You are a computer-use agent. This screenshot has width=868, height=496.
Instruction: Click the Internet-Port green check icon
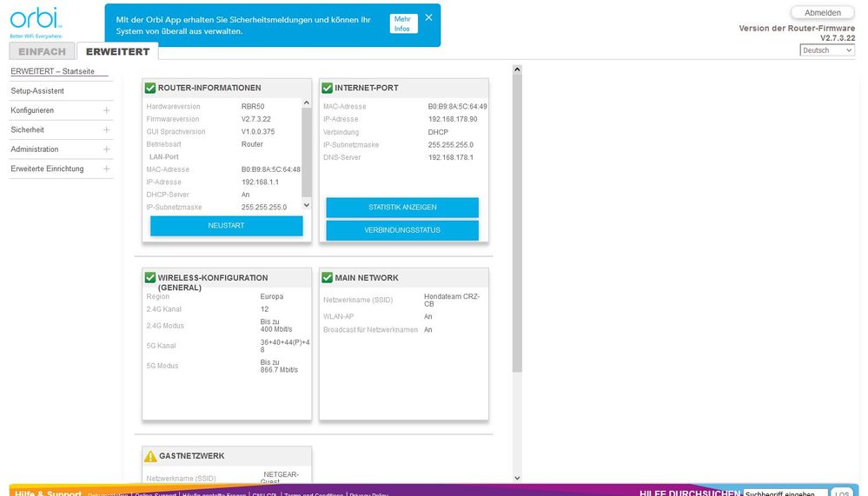pos(328,88)
